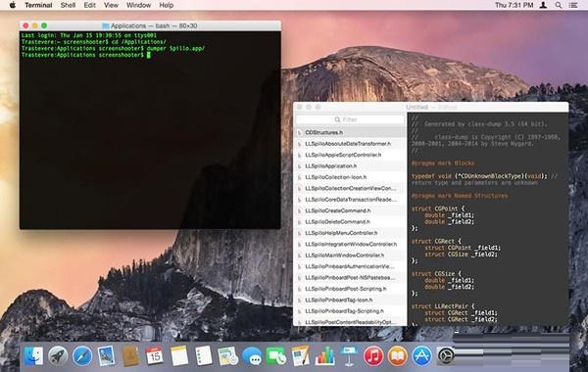Launch Launchpad rocket icon in Dock

(58, 355)
